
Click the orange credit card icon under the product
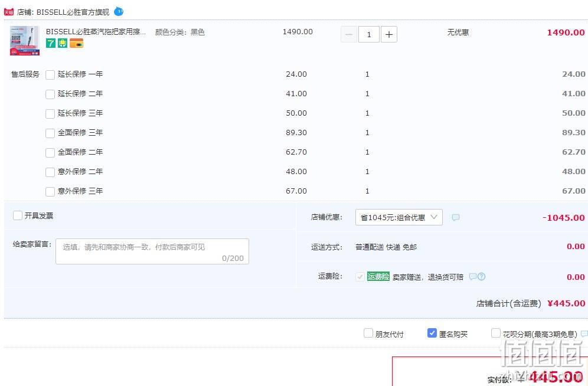coord(77,43)
